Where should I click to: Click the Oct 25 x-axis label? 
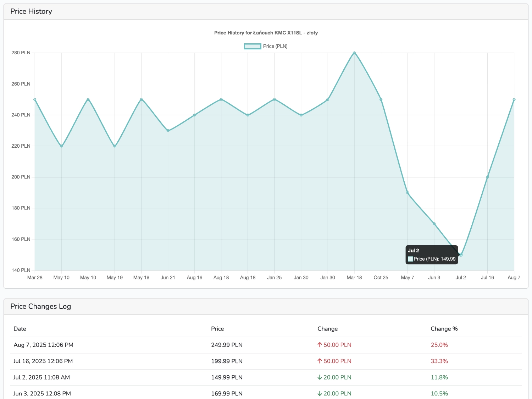coord(381,278)
